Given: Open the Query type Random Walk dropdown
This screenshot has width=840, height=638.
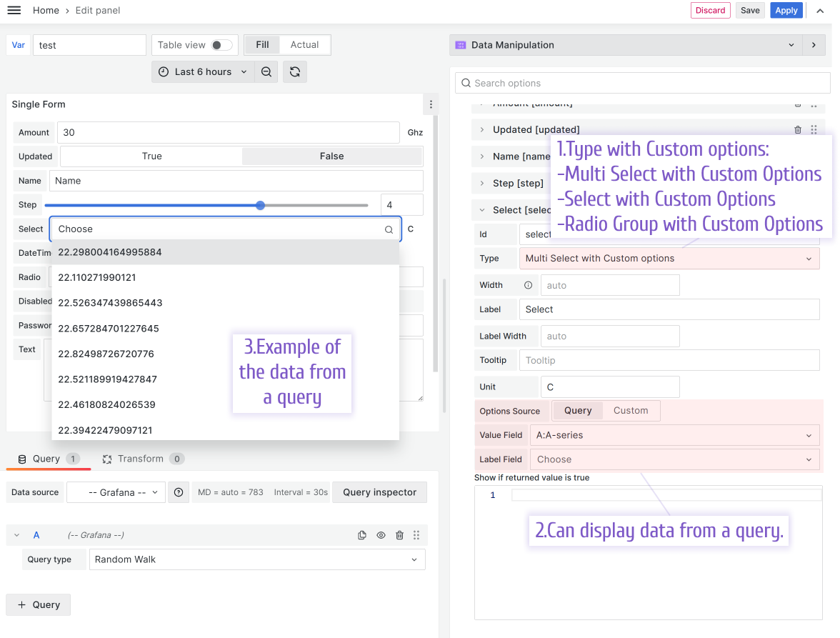Looking at the screenshot, I should tap(257, 559).
